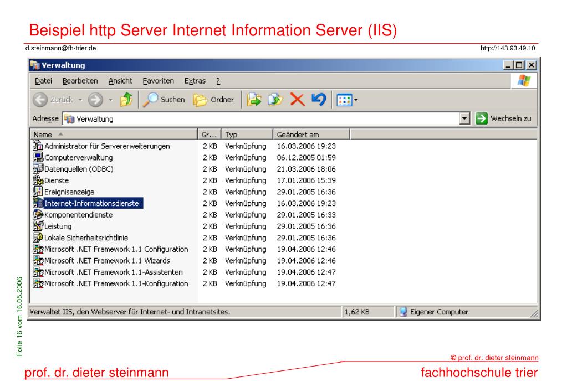Click the Move To folder icon
567x392 pixels.
coord(254,99)
